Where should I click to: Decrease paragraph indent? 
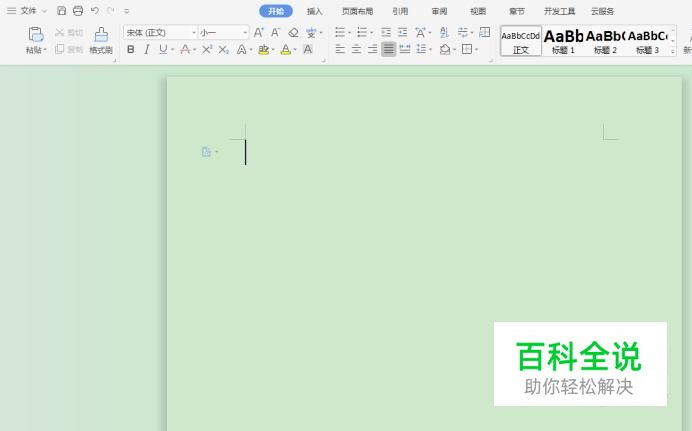[x=386, y=32]
